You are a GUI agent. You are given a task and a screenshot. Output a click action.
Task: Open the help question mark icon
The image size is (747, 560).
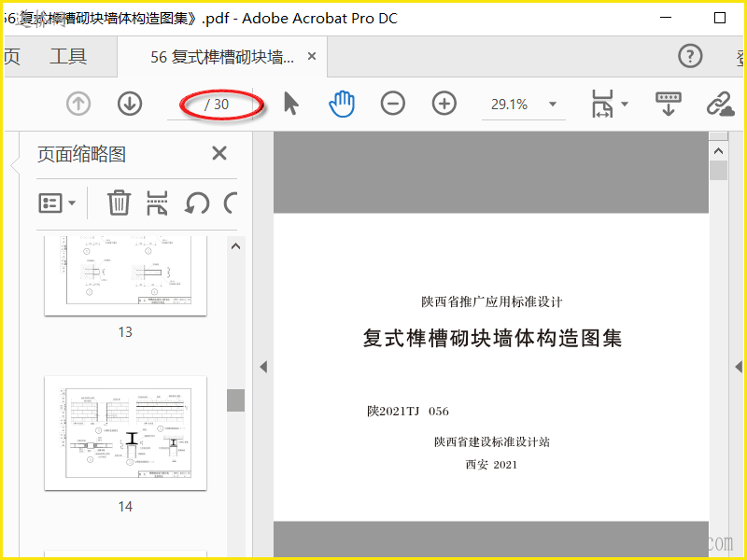click(x=690, y=56)
